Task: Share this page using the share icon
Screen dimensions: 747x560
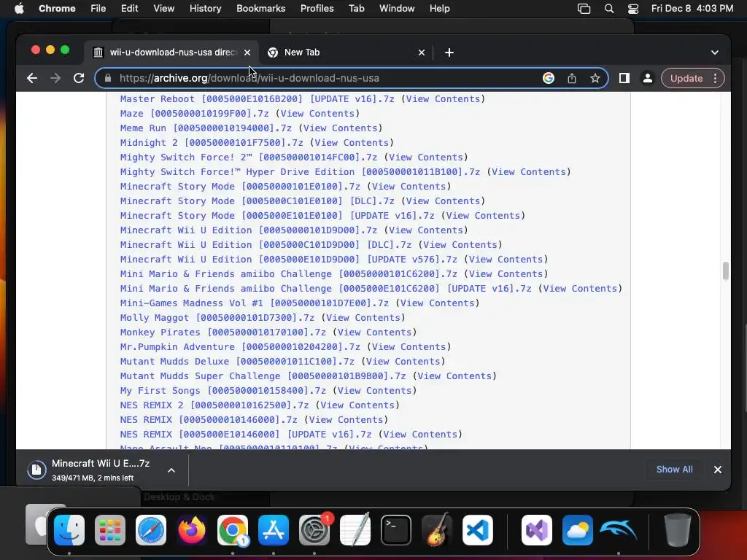Action: pyautogui.click(x=572, y=78)
